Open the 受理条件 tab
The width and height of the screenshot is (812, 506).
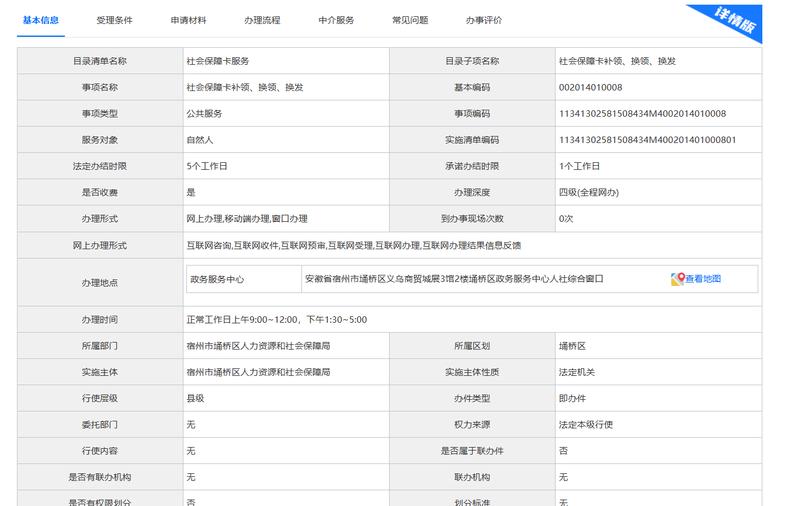click(x=114, y=20)
